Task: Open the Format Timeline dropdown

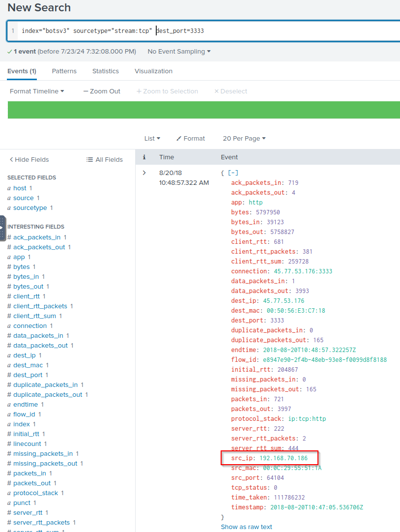Action: [x=37, y=91]
